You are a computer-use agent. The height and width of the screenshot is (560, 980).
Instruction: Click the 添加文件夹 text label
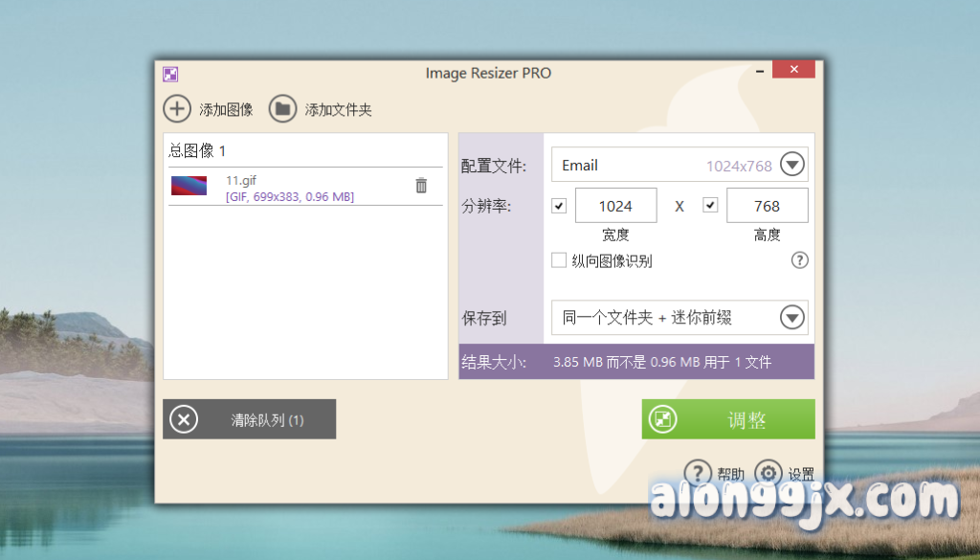[x=338, y=110]
